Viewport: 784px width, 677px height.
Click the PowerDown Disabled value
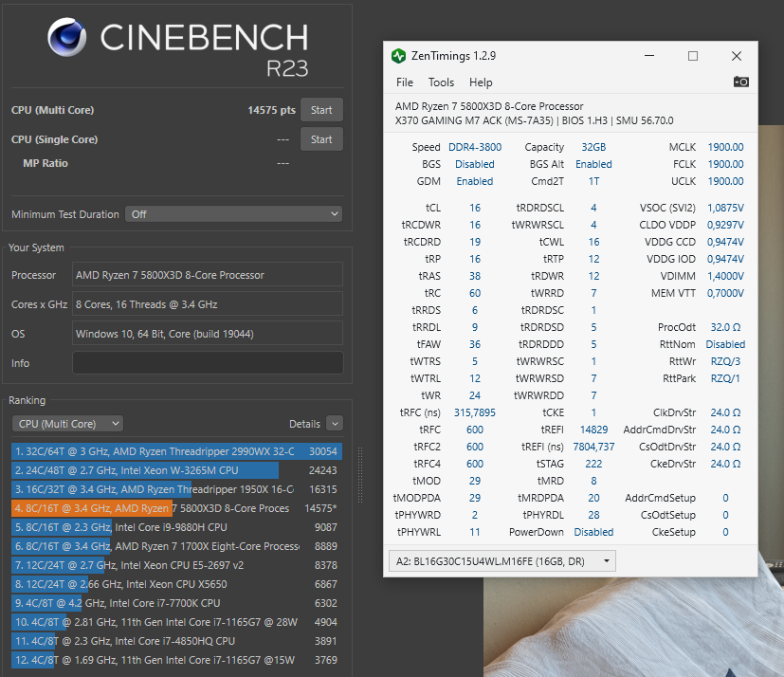593,532
